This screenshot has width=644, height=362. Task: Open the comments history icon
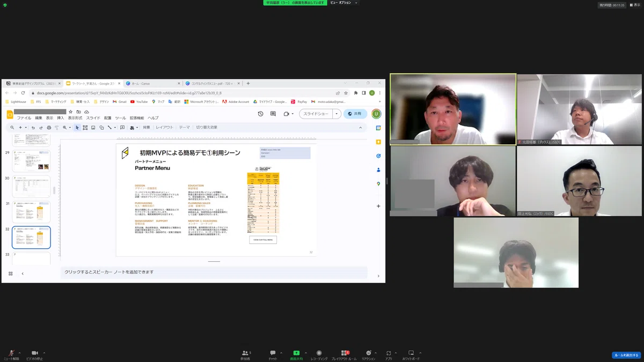(273, 114)
